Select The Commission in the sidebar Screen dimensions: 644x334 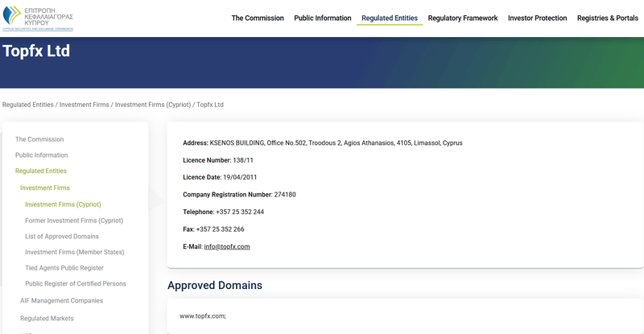[x=39, y=139]
